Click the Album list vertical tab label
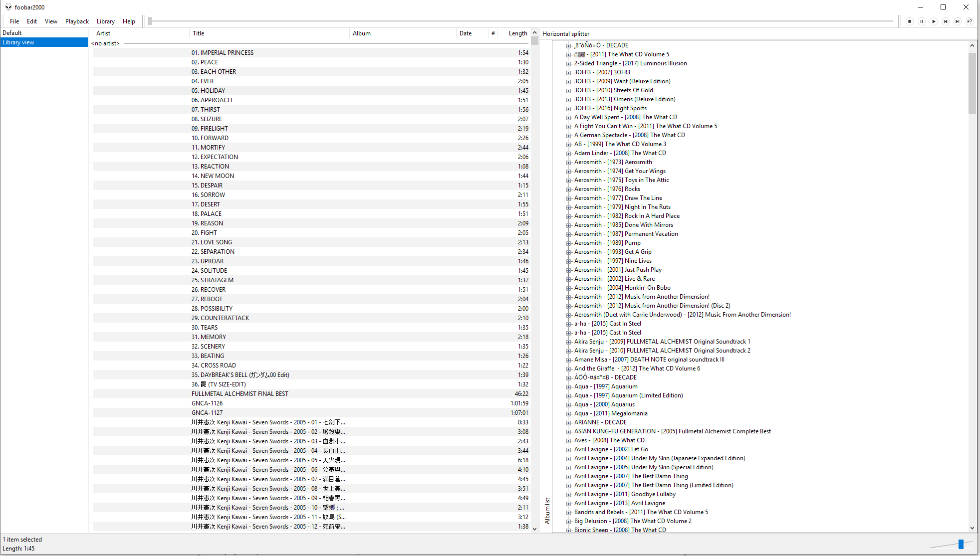 click(x=547, y=511)
